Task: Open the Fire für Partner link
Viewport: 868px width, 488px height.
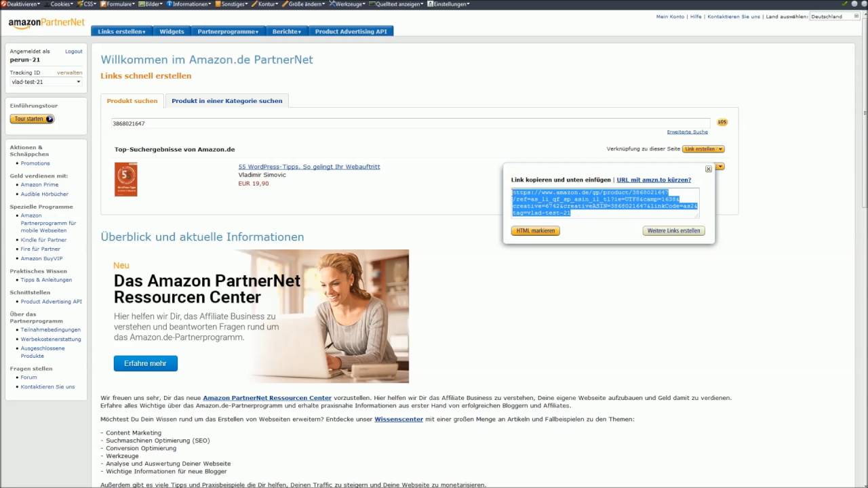Action: (41, 249)
